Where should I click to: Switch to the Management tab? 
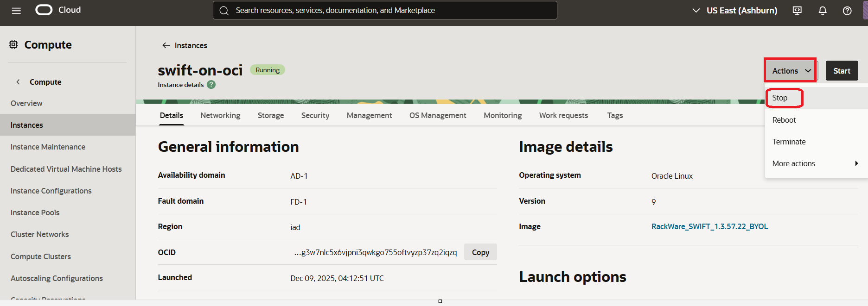pos(369,115)
